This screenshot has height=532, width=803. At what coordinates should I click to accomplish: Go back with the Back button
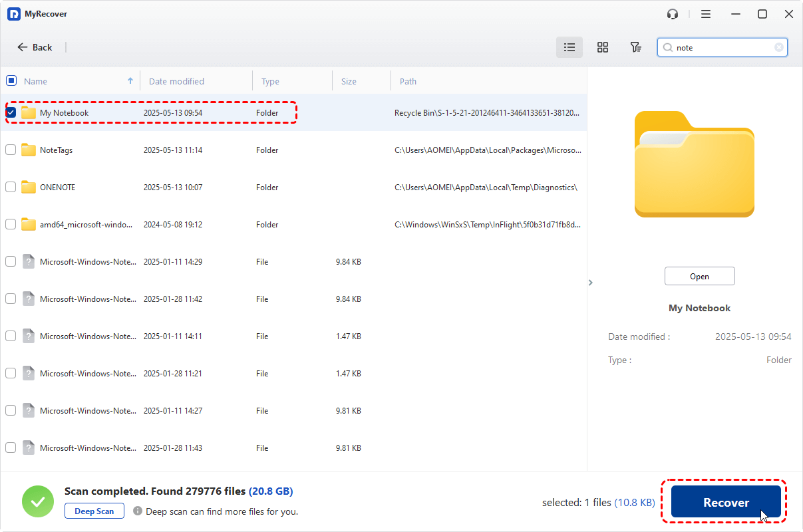[x=35, y=47]
